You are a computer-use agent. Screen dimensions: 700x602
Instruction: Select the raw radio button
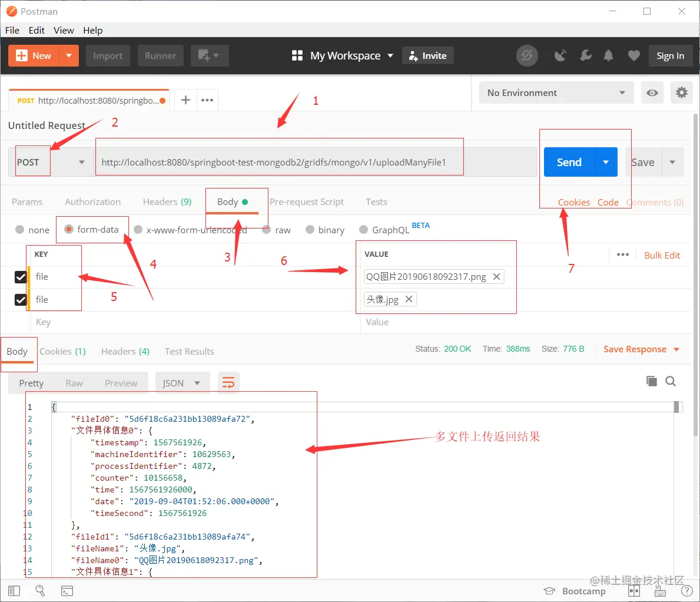point(267,230)
